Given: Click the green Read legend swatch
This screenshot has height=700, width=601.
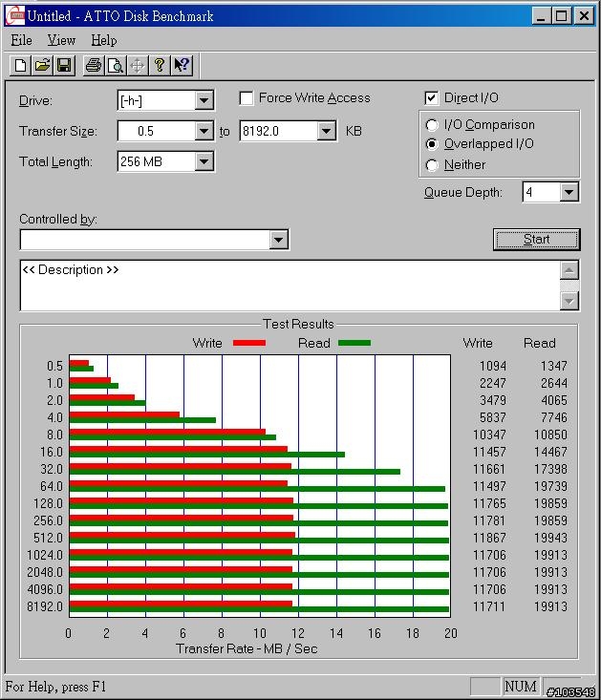Looking at the screenshot, I should point(354,343).
